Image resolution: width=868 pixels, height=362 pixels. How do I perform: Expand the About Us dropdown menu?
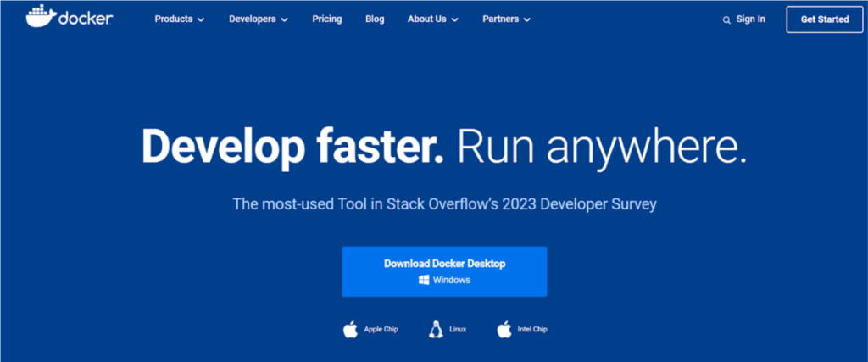point(433,19)
